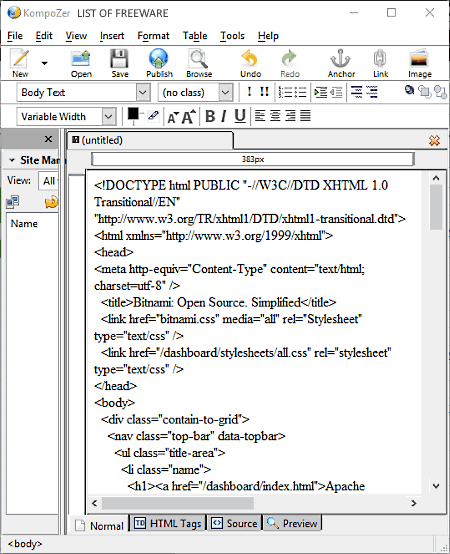Open the Format menu
The image size is (450, 554).
(x=153, y=36)
